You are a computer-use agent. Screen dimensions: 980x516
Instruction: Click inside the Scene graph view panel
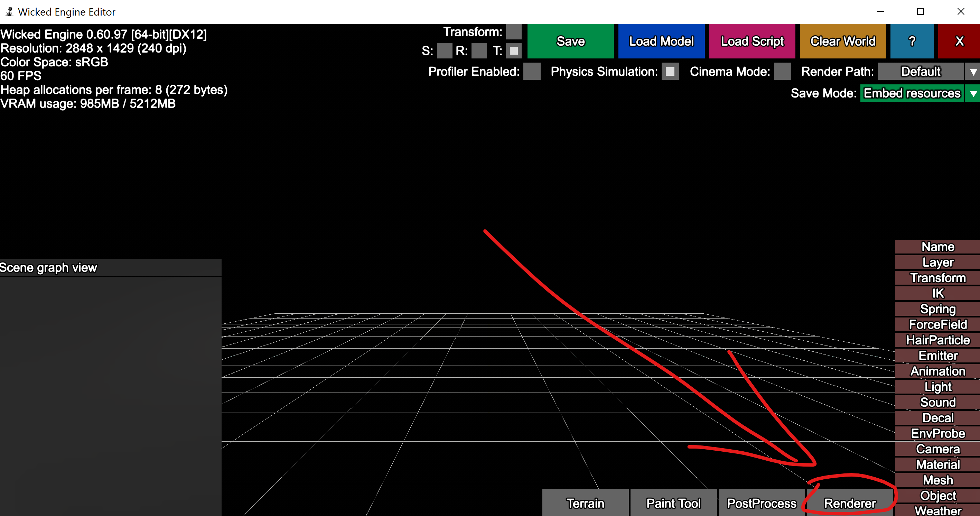point(110,380)
